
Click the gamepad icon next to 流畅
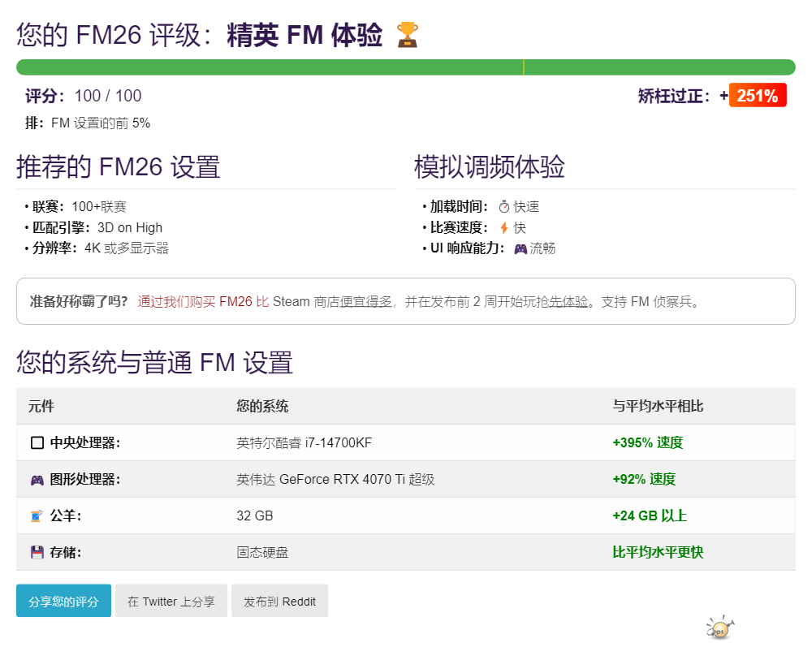pyautogui.click(x=520, y=249)
